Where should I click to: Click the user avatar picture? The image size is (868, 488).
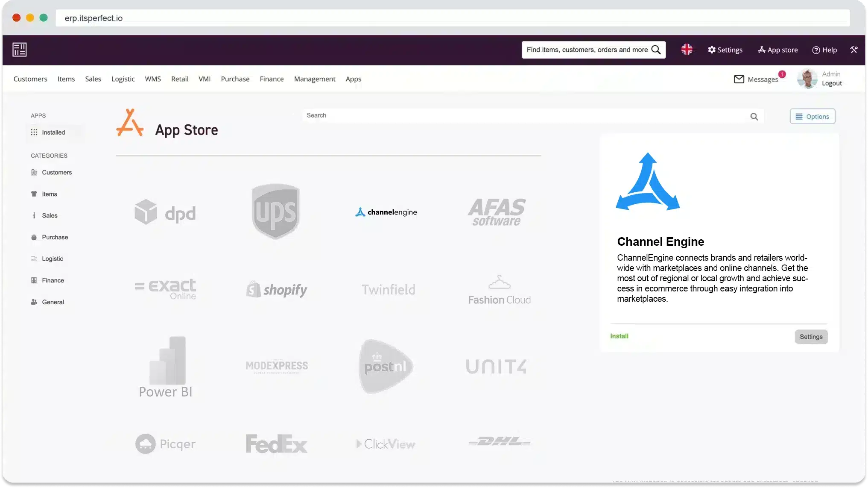pyautogui.click(x=807, y=79)
